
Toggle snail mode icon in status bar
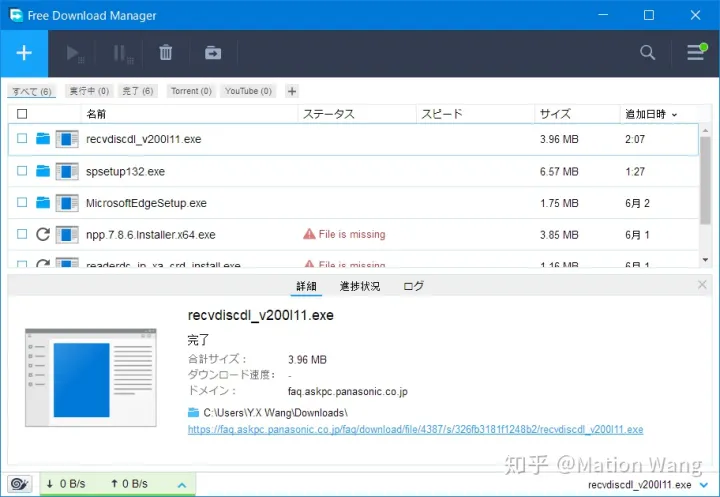tap(20, 484)
